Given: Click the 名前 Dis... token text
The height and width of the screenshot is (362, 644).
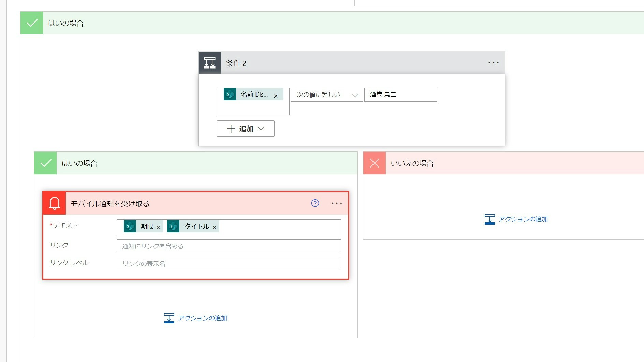Looking at the screenshot, I should tap(254, 95).
